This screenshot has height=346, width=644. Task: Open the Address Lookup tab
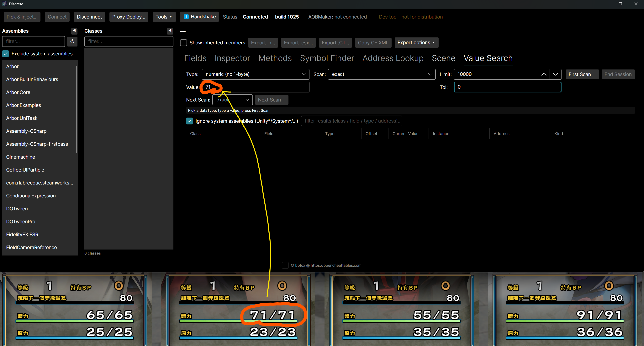(393, 58)
